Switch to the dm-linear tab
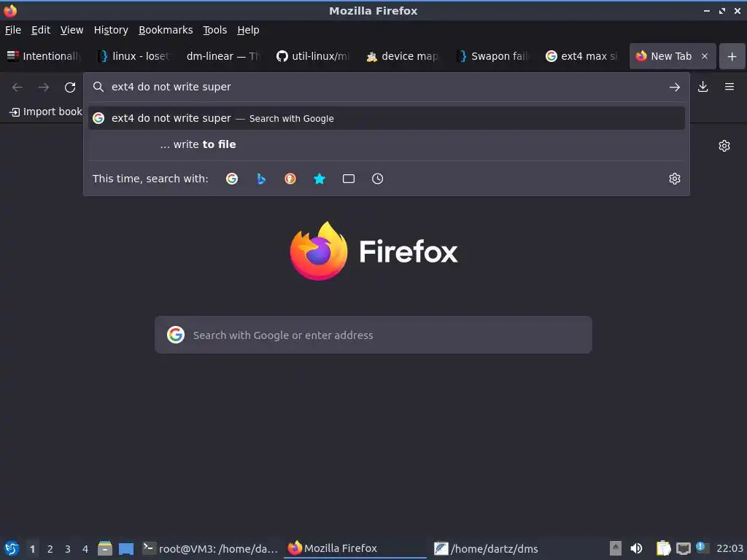The height and width of the screenshot is (560, 747). click(x=223, y=56)
